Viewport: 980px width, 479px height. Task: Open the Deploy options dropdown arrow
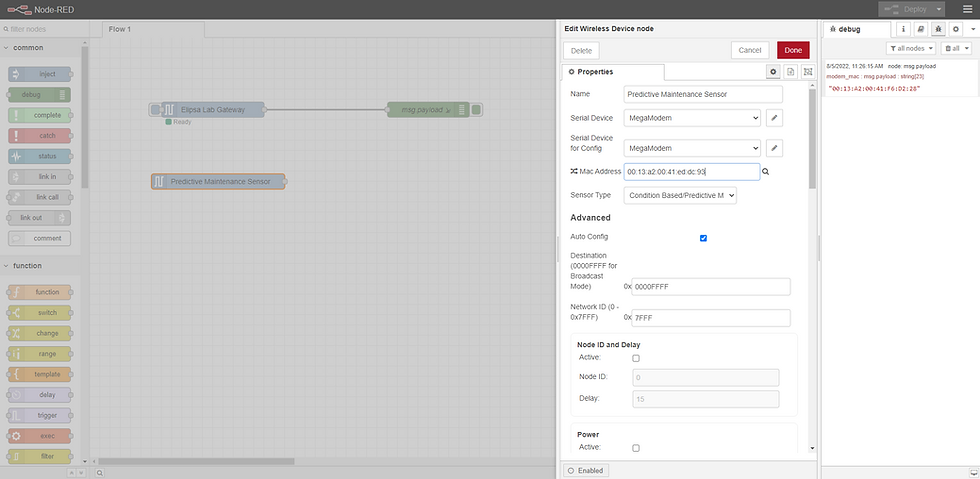coord(939,9)
